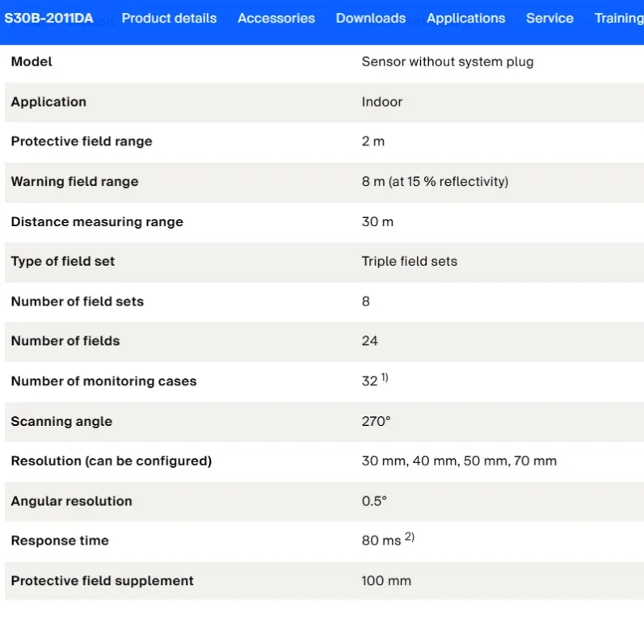Open the Product details tab
The height and width of the screenshot is (644, 644).
169,18
